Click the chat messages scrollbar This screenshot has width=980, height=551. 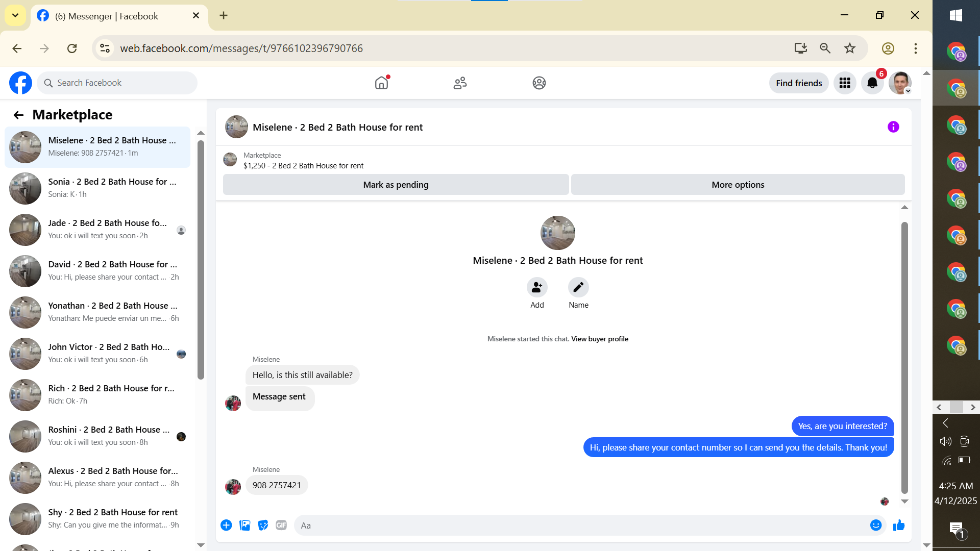904,357
